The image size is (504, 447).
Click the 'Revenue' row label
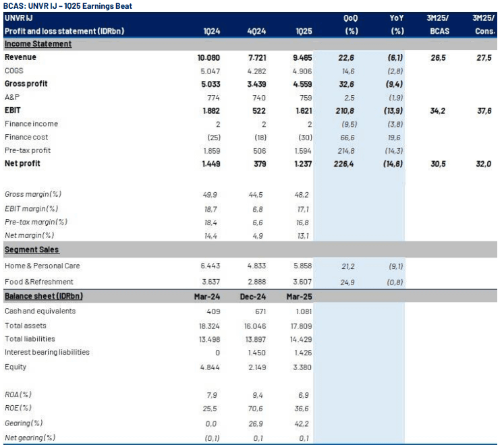pos(20,57)
